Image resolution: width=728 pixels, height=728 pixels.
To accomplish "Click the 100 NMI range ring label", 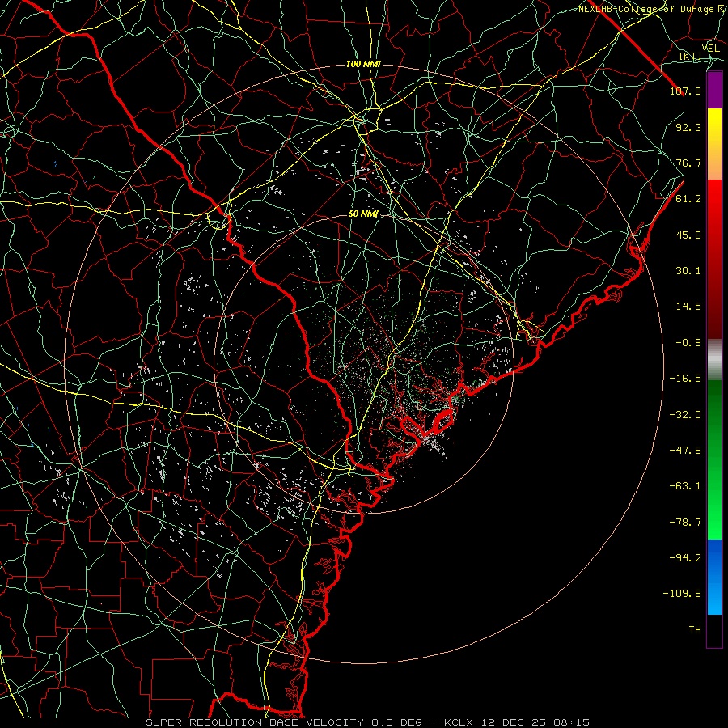I will tap(363, 64).
